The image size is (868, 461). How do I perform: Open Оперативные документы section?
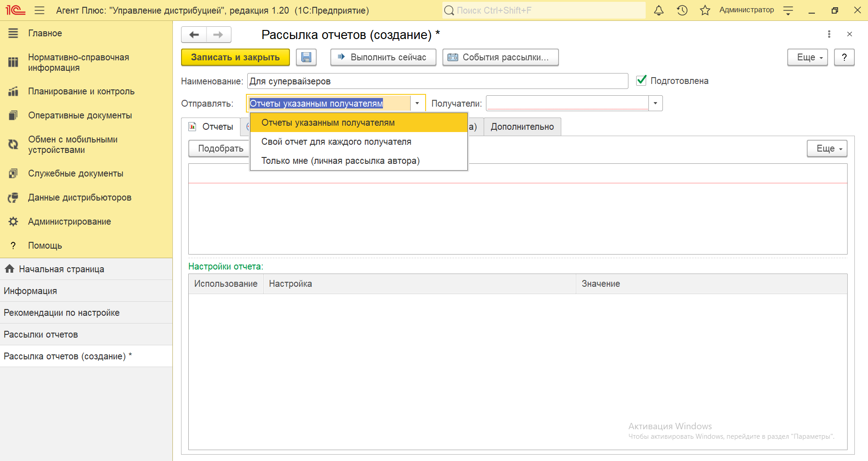point(86,115)
